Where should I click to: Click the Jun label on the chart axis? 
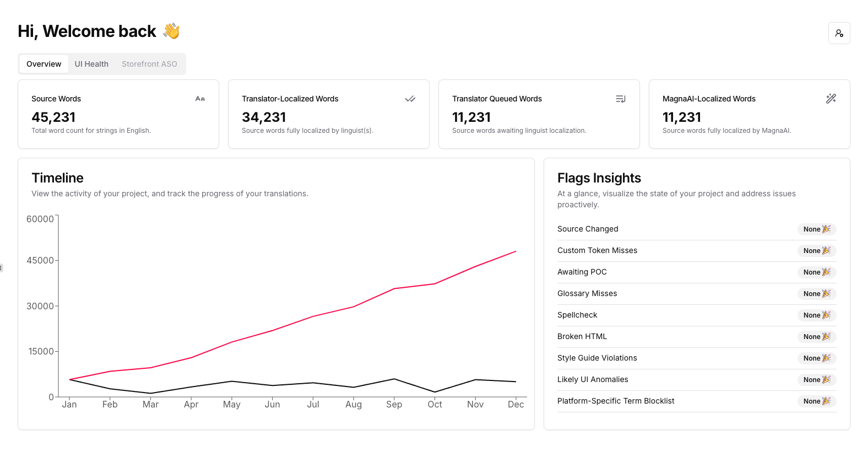click(272, 404)
